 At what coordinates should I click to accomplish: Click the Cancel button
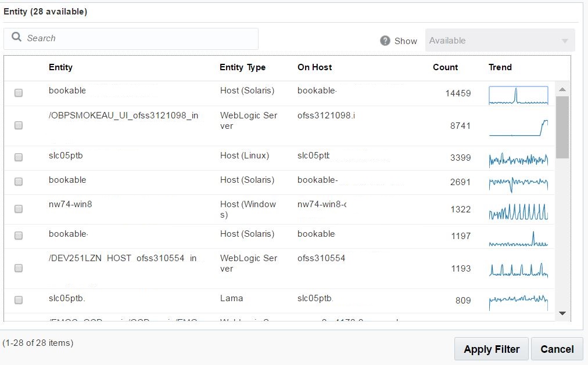point(557,349)
